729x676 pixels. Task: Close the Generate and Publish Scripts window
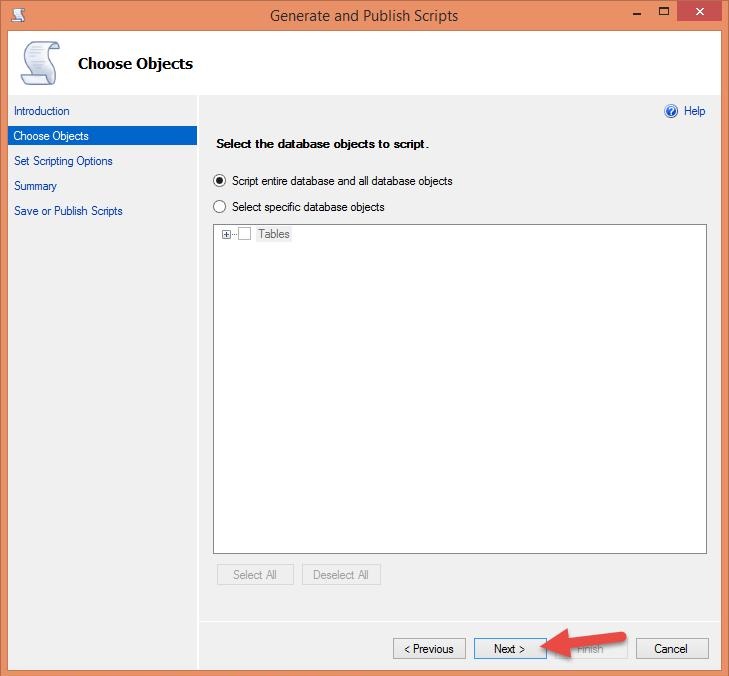click(699, 12)
